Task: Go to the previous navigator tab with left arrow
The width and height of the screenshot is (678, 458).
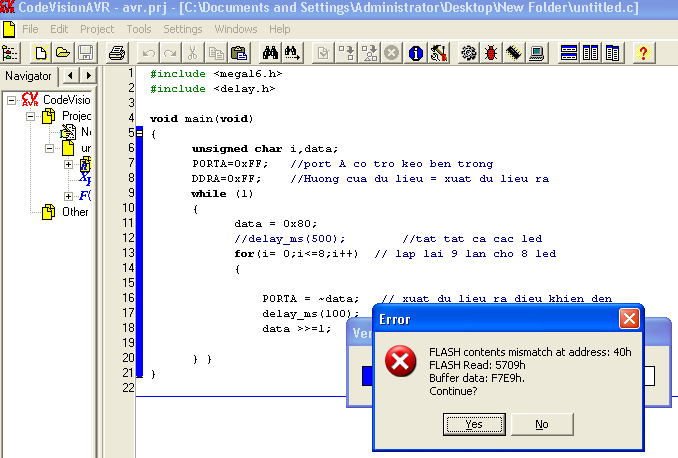Action: pos(70,76)
